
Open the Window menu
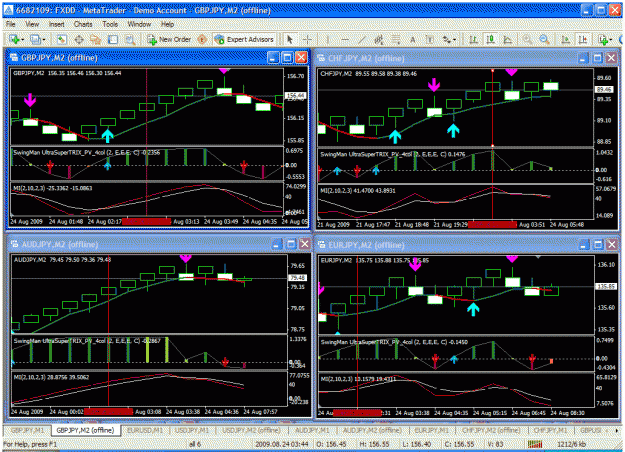pos(139,24)
